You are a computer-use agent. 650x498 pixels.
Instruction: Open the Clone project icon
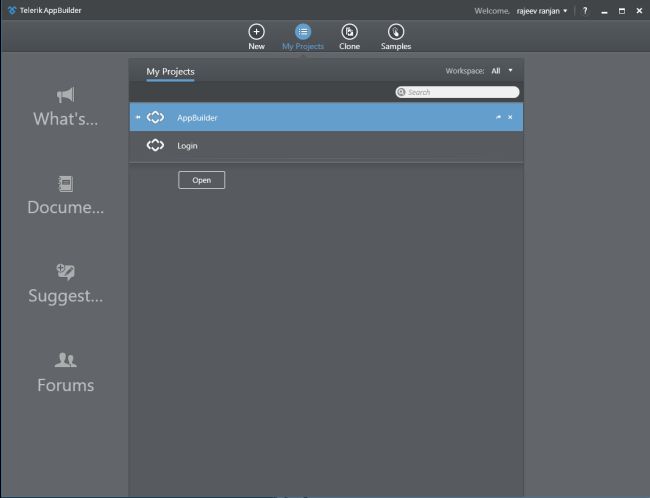pyautogui.click(x=349, y=32)
